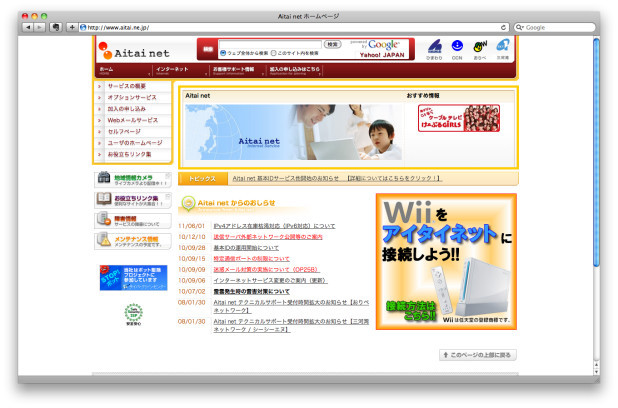Screen dimensions: 618x408
Task: Click the このページの上部に戻る button
Action: point(478,355)
